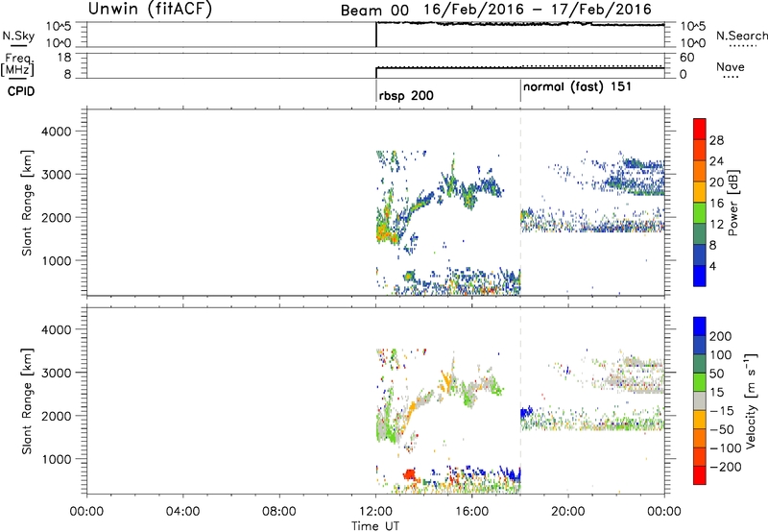Click the '4000' tick label on the power panel
This screenshot has width=768, height=532.
tap(56, 132)
